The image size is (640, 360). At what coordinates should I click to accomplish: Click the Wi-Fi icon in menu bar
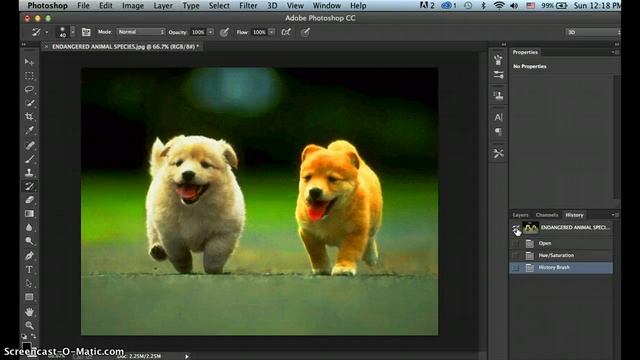pyautogui.click(x=499, y=6)
